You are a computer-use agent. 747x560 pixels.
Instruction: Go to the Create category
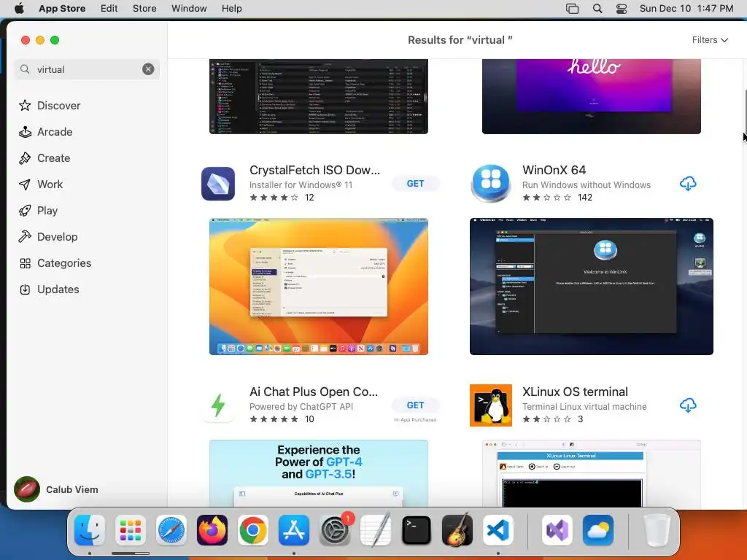pyautogui.click(x=44, y=158)
